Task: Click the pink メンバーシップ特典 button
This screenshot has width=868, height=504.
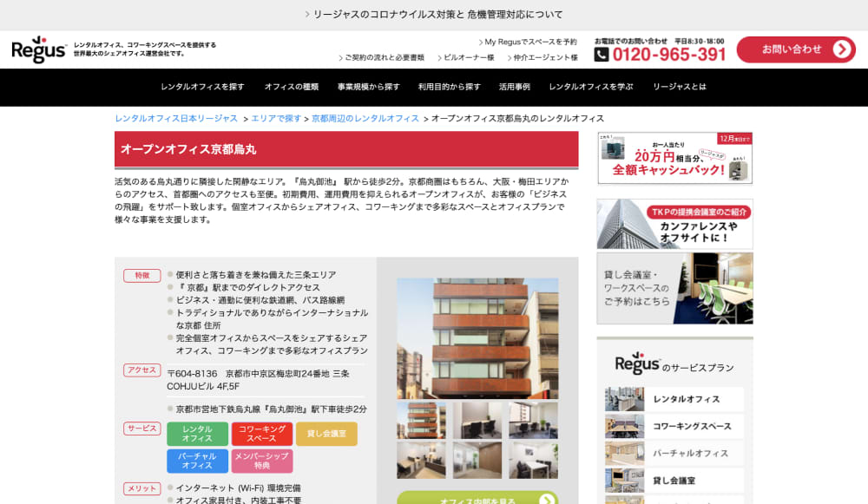Action: point(262,461)
